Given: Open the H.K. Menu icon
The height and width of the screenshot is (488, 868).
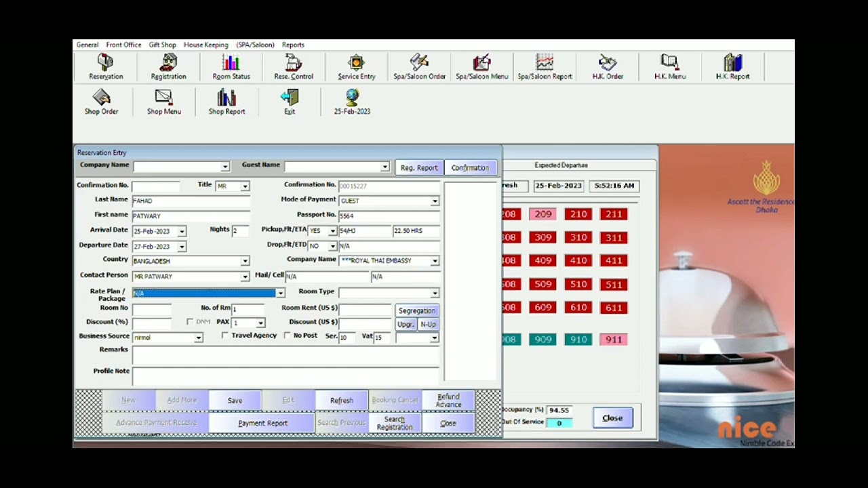Looking at the screenshot, I should coord(670,68).
